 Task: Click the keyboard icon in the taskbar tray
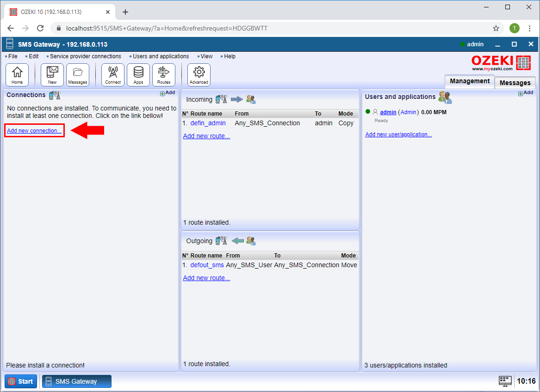[x=505, y=381]
